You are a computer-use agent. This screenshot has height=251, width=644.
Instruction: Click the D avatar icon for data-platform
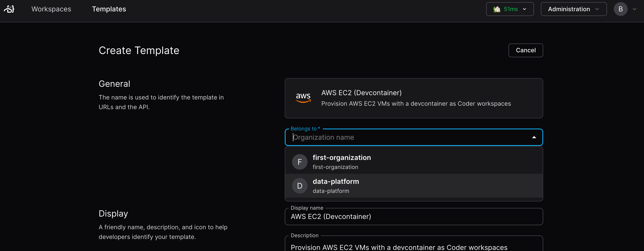pos(300,185)
